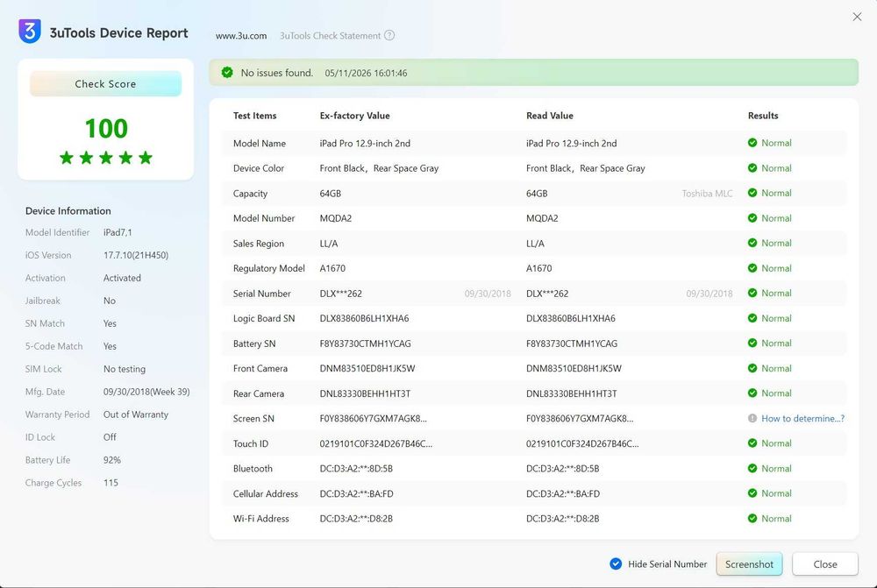Click the green check icon beside No issues found
Image resolution: width=877 pixels, height=588 pixels.
coord(227,73)
